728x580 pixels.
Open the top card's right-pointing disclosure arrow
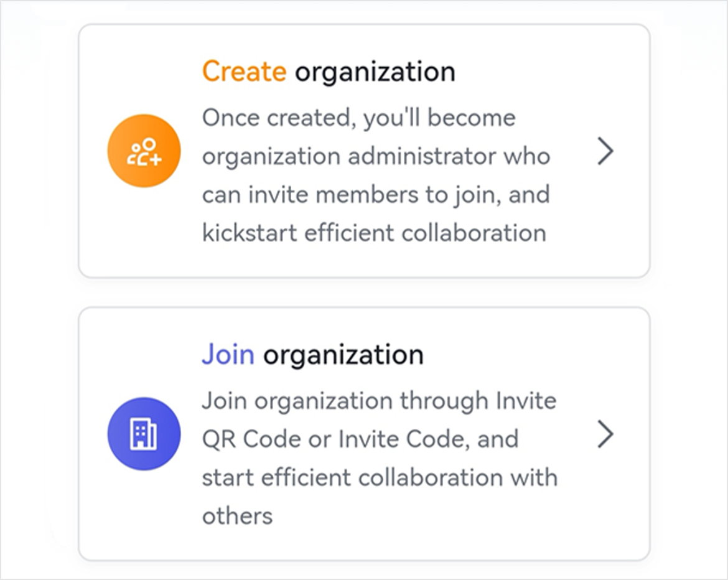point(604,151)
